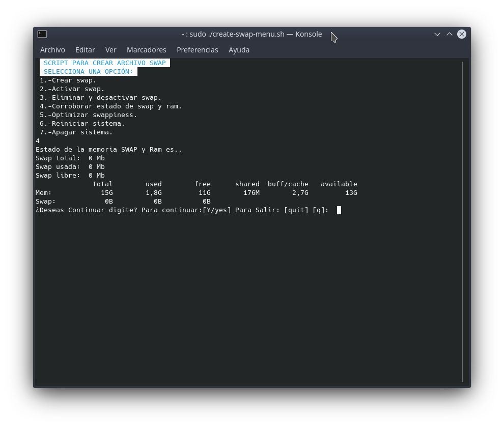This screenshot has width=504, height=427.
Task: Click the shade window chevron icon
Action: (437, 34)
